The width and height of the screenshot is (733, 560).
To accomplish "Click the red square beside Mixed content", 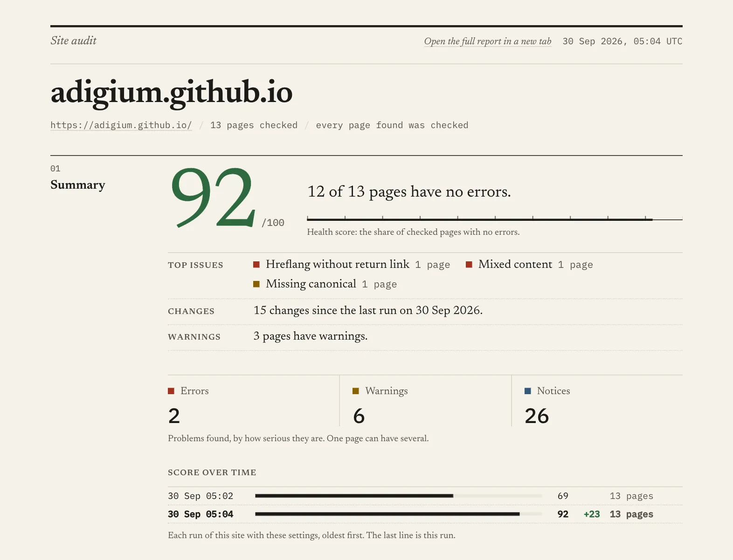I will click(469, 265).
